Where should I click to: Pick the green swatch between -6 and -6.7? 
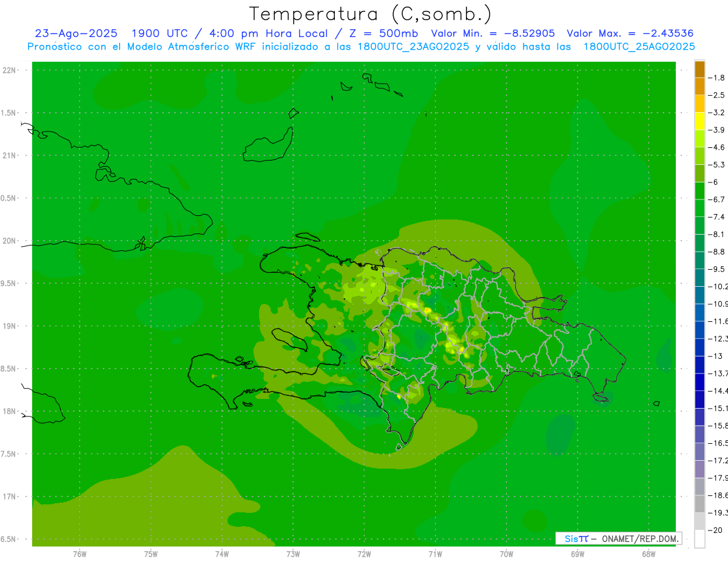click(x=699, y=191)
